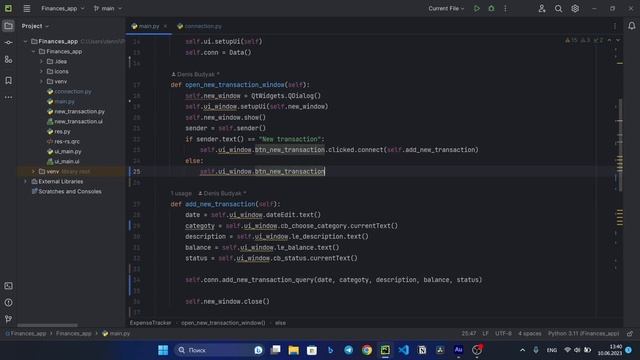Debug the current file

click(491, 8)
